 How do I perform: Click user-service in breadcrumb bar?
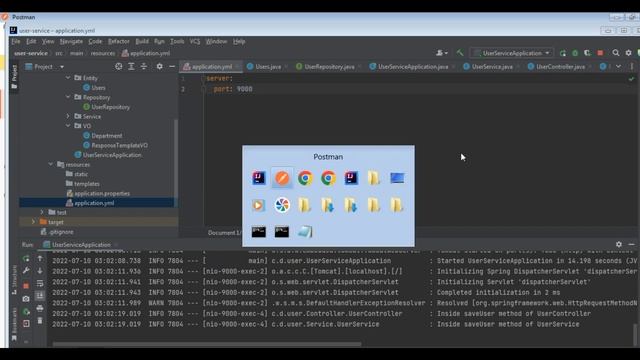point(31,53)
